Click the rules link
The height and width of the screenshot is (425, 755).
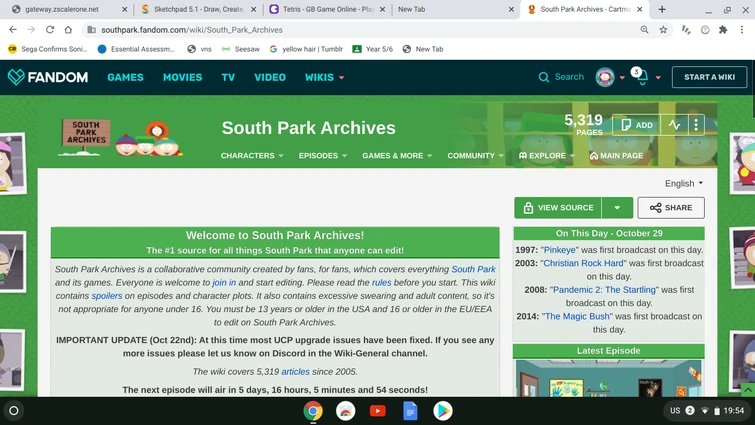(x=381, y=283)
